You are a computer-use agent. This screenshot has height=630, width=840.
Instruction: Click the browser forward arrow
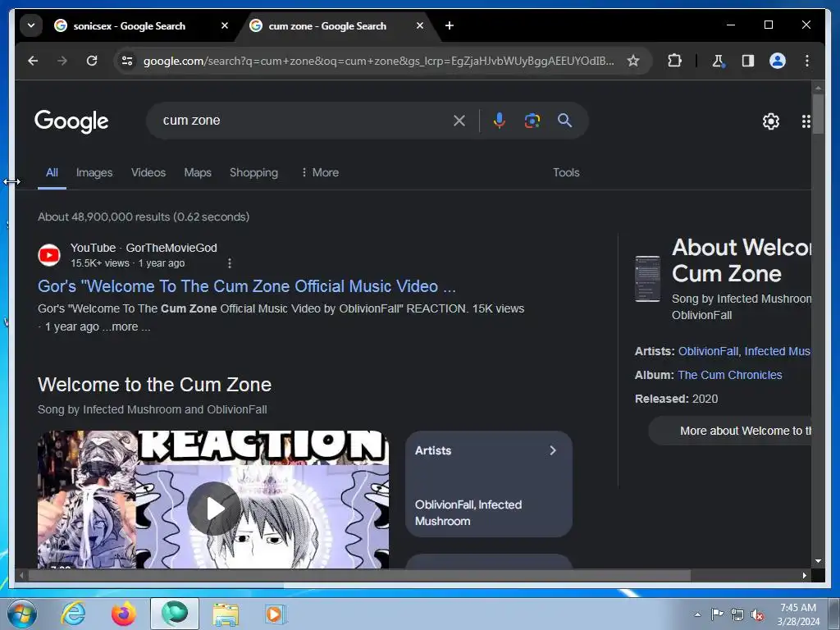pyautogui.click(x=62, y=61)
